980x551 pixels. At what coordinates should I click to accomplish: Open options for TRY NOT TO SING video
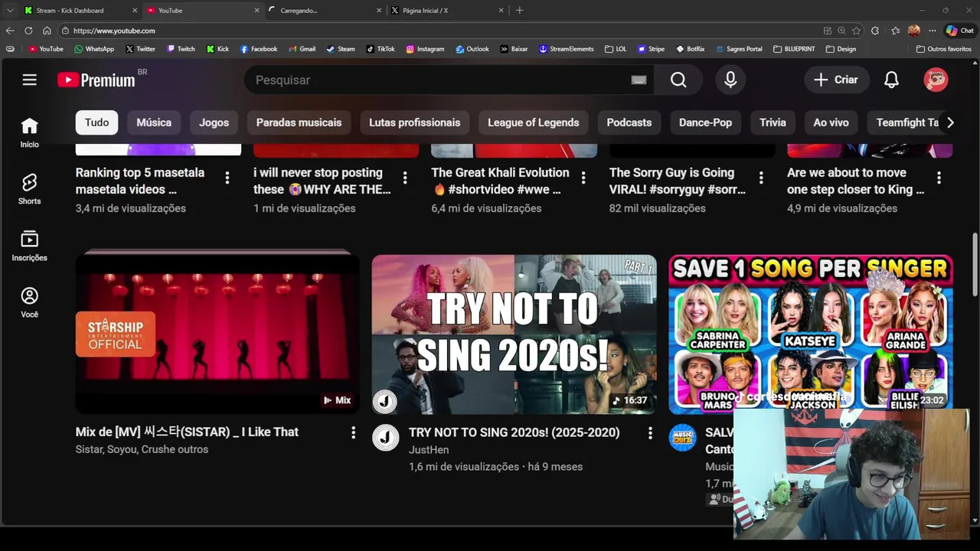650,433
